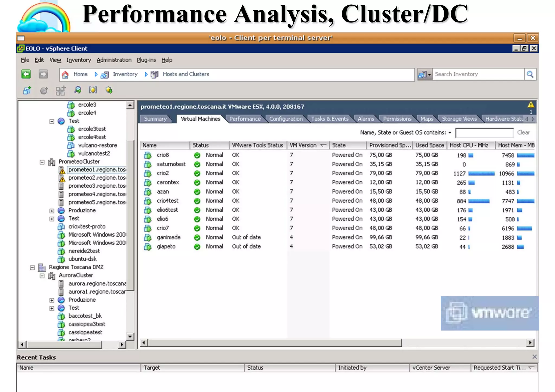Image resolution: width=555 pixels, height=392 pixels.
Task: Click the Regione Toscana DMZ datacenter icon
Action: tap(42, 267)
